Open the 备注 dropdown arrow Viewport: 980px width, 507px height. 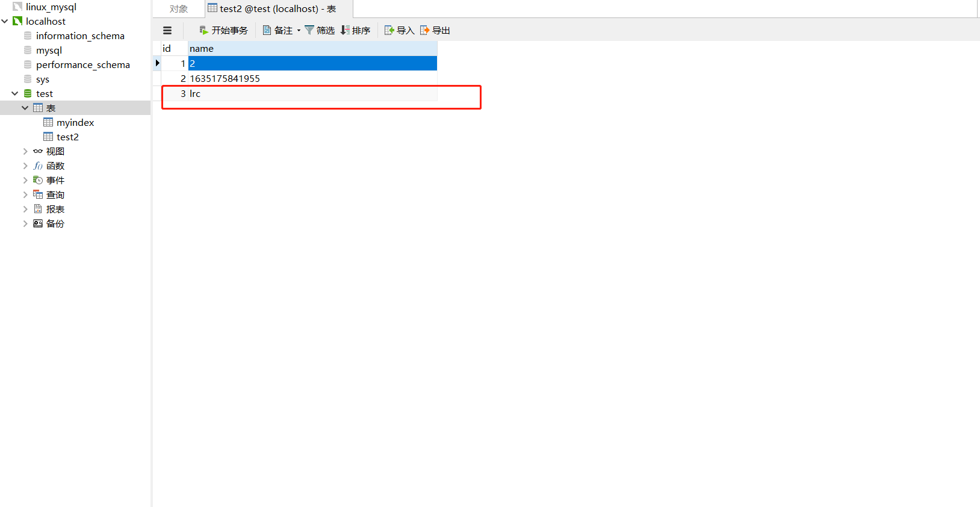299,31
